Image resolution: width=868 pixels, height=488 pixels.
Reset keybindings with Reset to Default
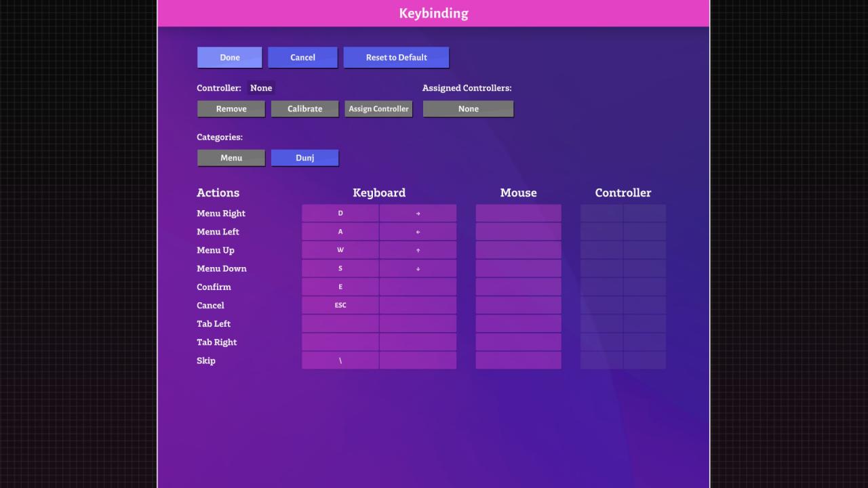coord(396,58)
